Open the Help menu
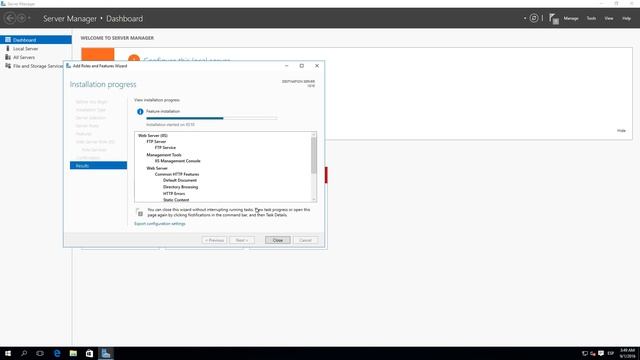Image resolution: width=640 pixels, height=360 pixels. [626, 18]
